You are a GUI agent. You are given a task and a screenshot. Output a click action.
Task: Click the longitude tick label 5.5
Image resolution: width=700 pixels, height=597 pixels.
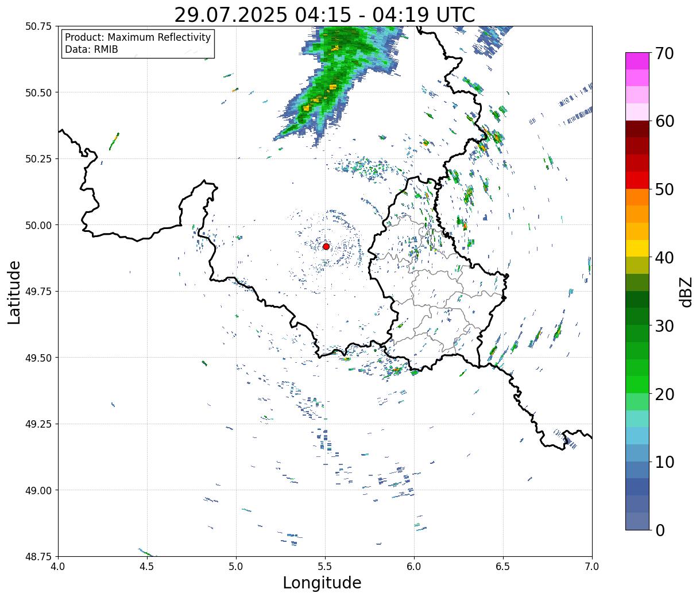325,567
